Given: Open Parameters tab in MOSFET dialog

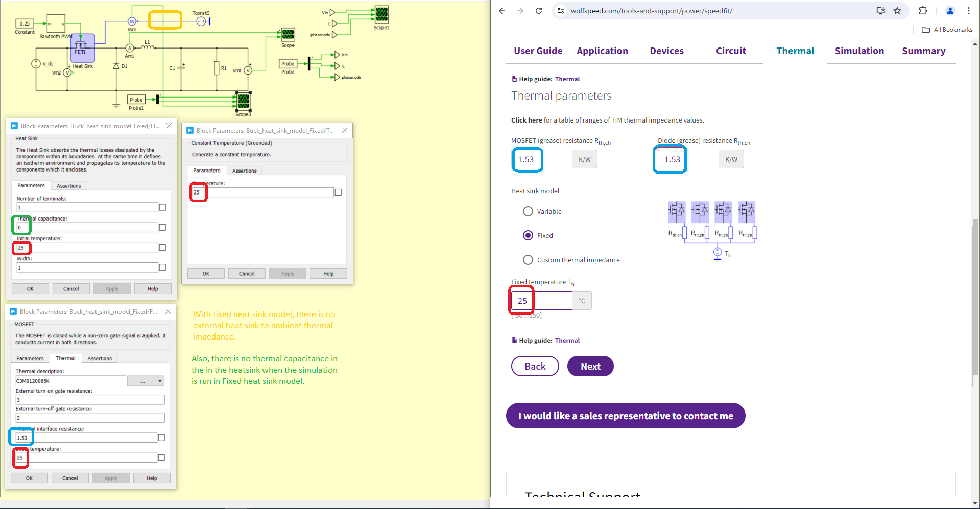Looking at the screenshot, I should tap(30, 358).
